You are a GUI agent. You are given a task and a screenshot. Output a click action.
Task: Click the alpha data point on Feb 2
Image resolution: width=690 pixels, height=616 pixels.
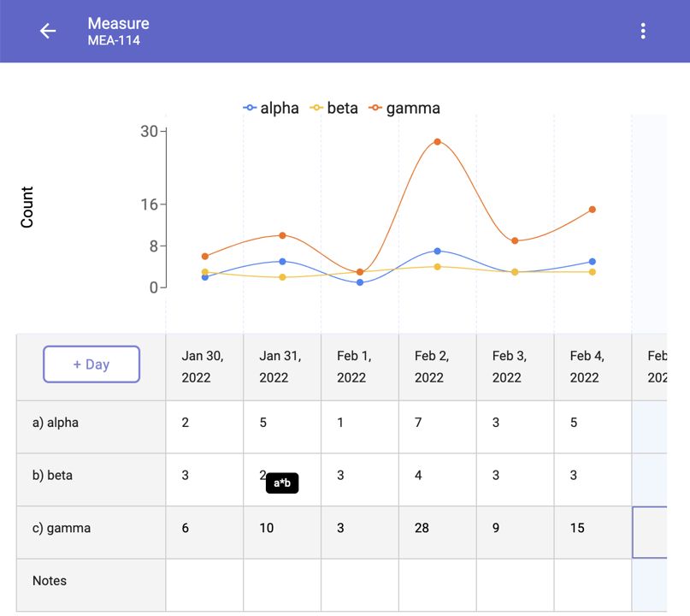point(438,251)
